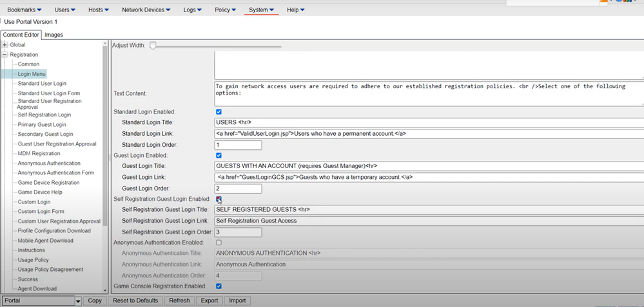The height and width of the screenshot is (307, 644).
Task: Click Reset to Defaults button
Action: click(135, 301)
